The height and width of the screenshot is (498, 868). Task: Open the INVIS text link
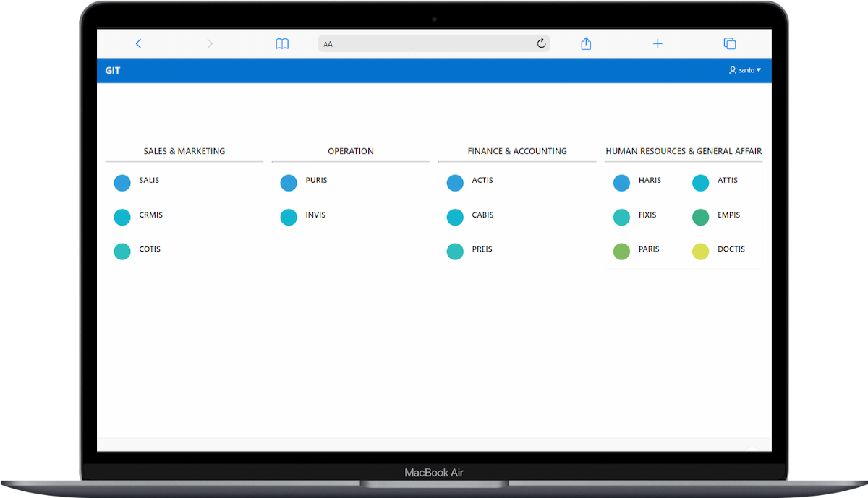(x=315, y=215)
